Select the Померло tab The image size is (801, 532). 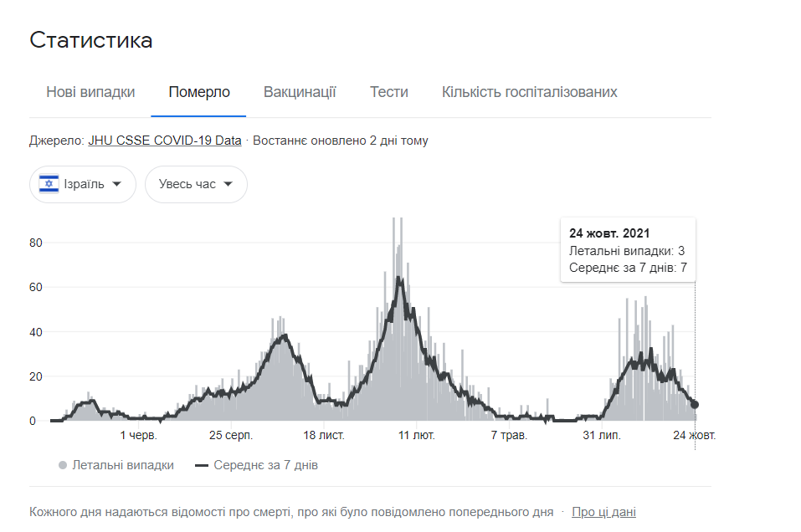pyautogui.click(x=198, y=92)
